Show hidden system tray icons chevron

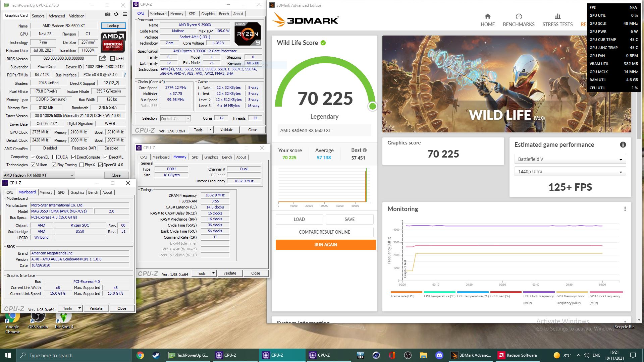pyautogui.click(x=578, y=355)
